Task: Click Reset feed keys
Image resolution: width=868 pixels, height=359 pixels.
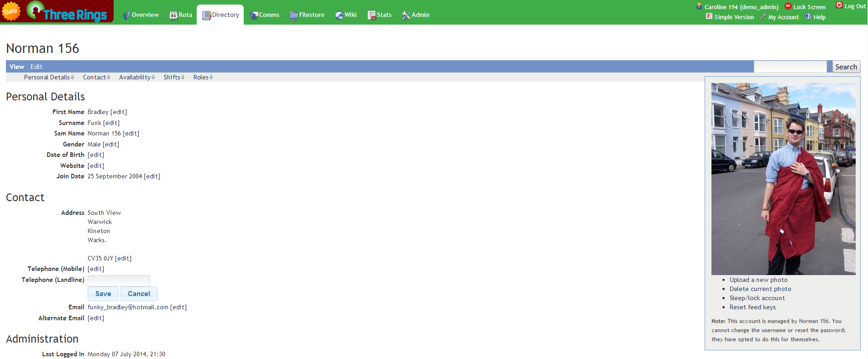Action: 753,307
